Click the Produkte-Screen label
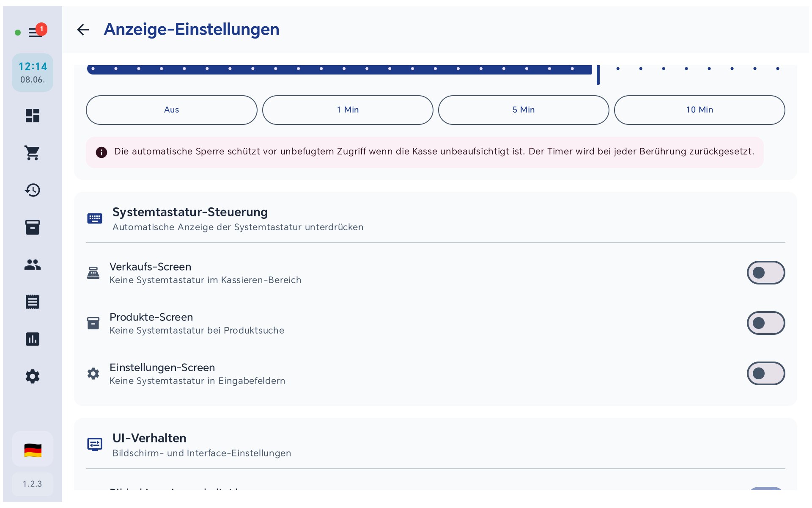The height and width of the screenshot is (508, 812). tap(151, 317)
